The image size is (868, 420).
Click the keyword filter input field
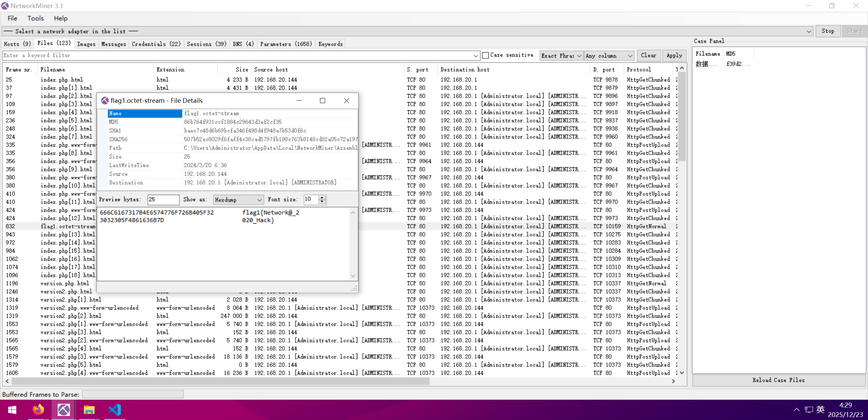[238, 55]
